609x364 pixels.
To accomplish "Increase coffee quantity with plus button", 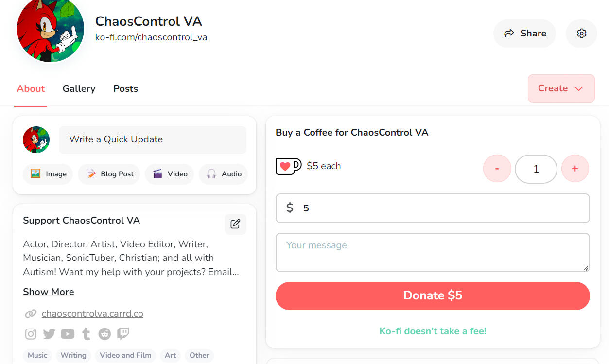I will (x=575, y=169).
